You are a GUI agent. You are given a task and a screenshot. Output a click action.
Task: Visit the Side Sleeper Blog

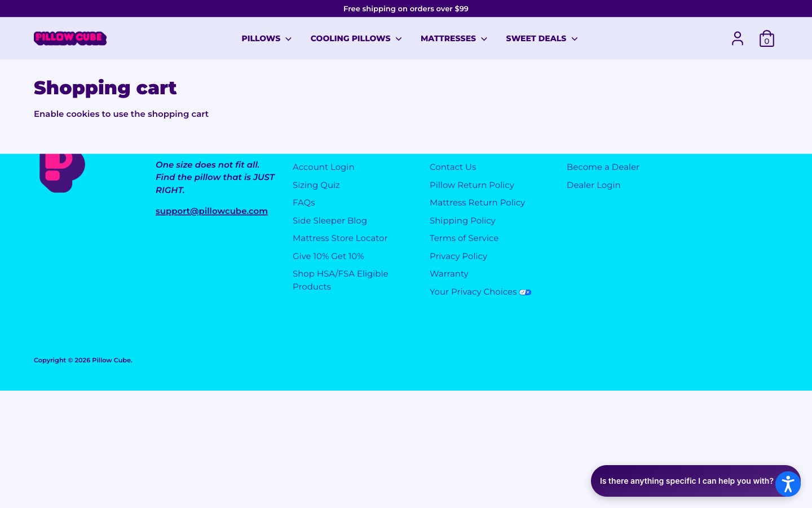tap(329, 221)
